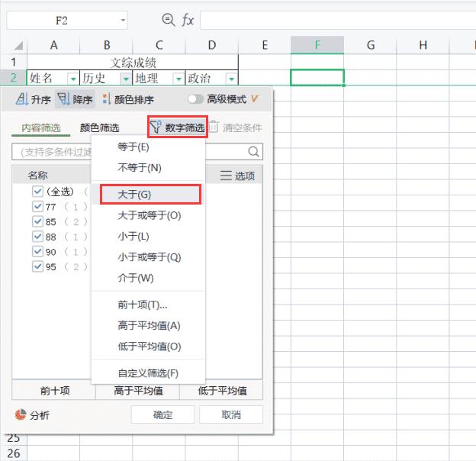Click the 高于平均值 bottom button

click(x=138, y=391)
